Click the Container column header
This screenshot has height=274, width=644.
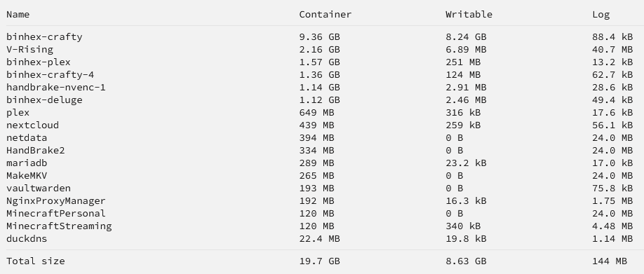326,14
